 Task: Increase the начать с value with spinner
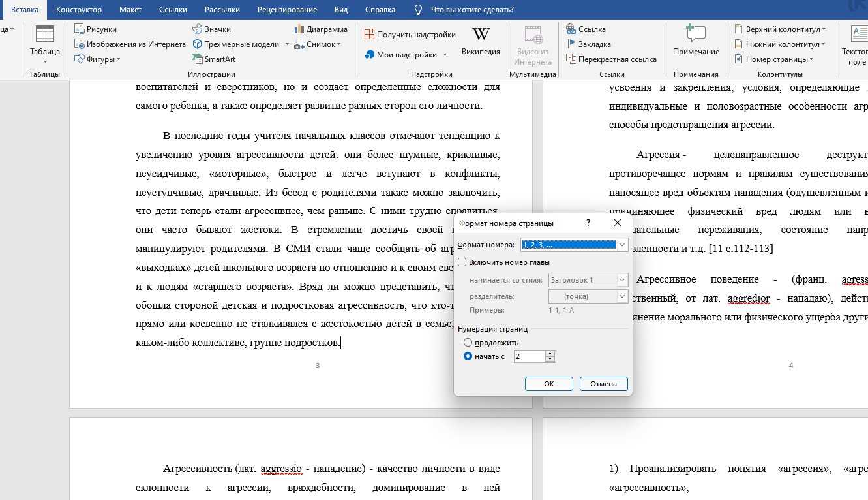pos(550,354)
